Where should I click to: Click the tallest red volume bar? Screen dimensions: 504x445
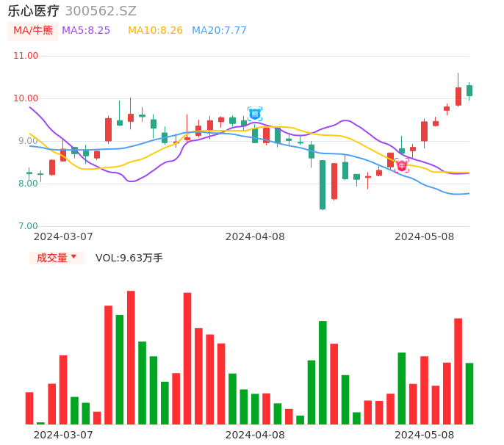[131, 358]
